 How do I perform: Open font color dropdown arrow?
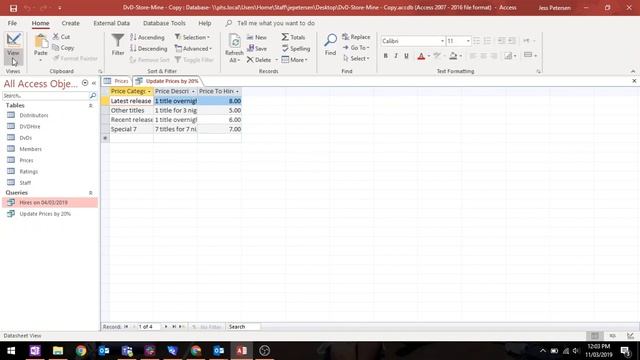tap(429, 56)
